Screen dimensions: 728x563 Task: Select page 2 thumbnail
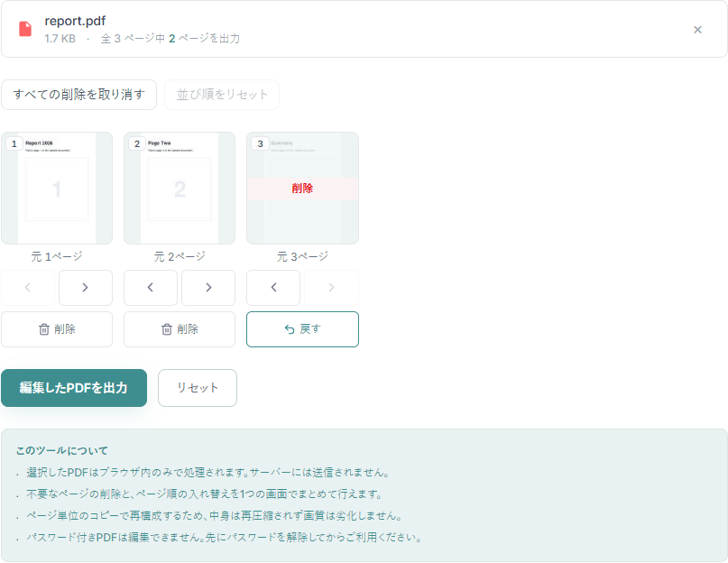coord(180,189)
